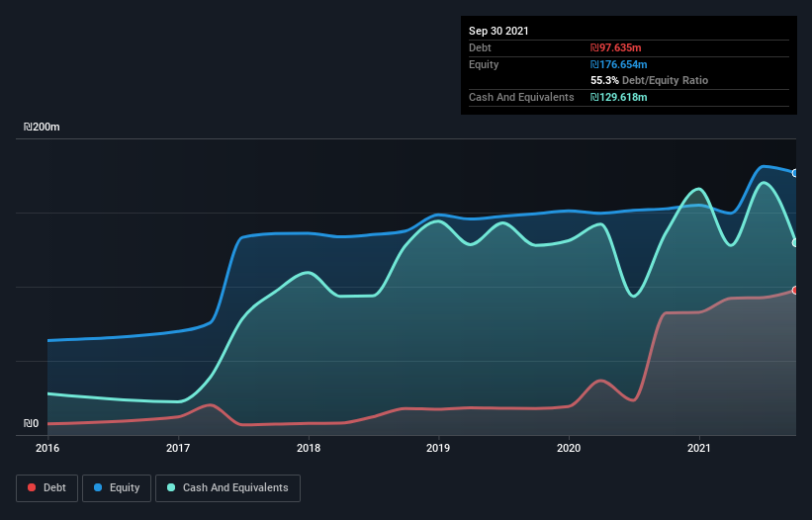812x520 pixels.
Task: Click the Sep 30 2021 tooltip date
Action: [x=498, y=31]
